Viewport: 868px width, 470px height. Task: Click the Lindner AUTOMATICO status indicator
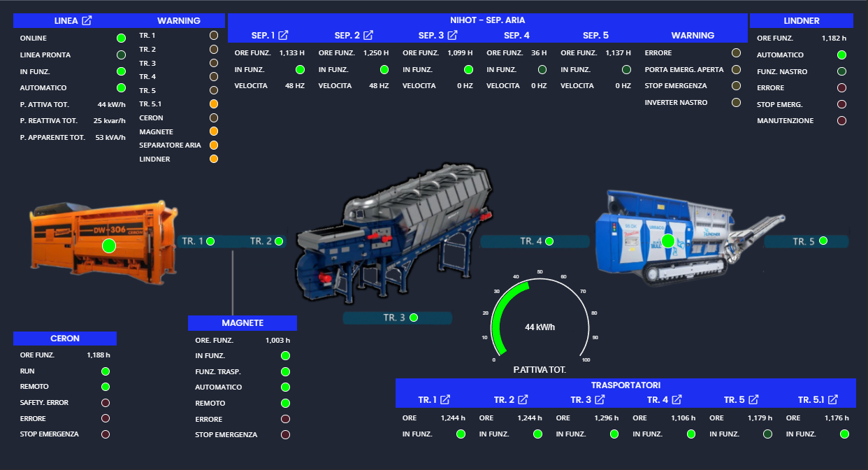(841, 55)
